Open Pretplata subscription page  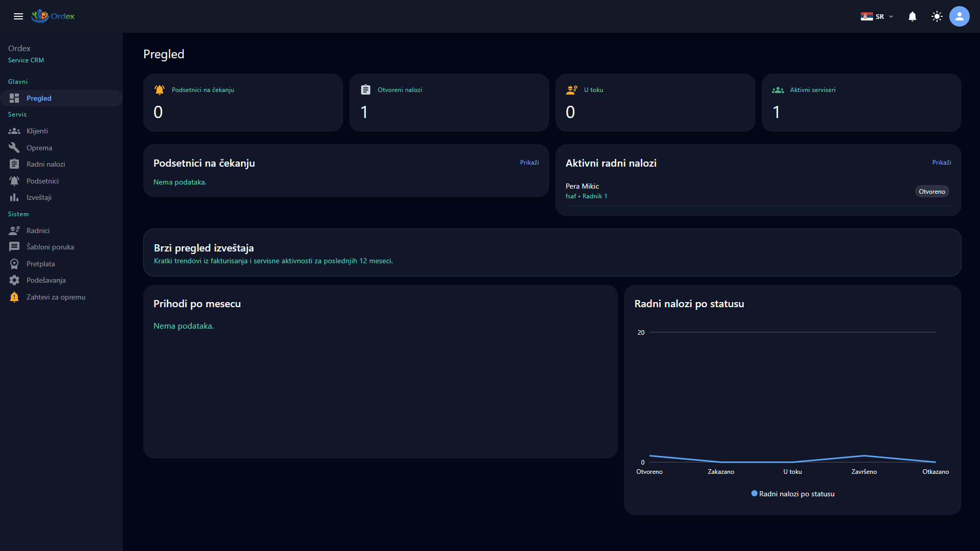coord(61,264)
